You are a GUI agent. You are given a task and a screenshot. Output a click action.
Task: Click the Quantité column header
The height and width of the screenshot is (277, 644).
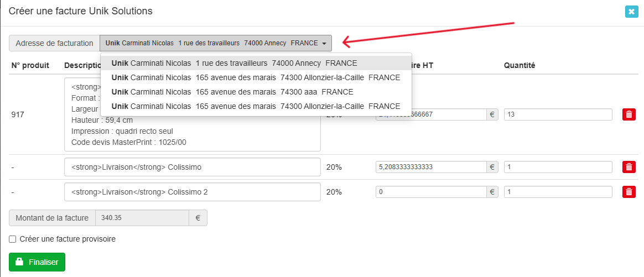(520, 65)
